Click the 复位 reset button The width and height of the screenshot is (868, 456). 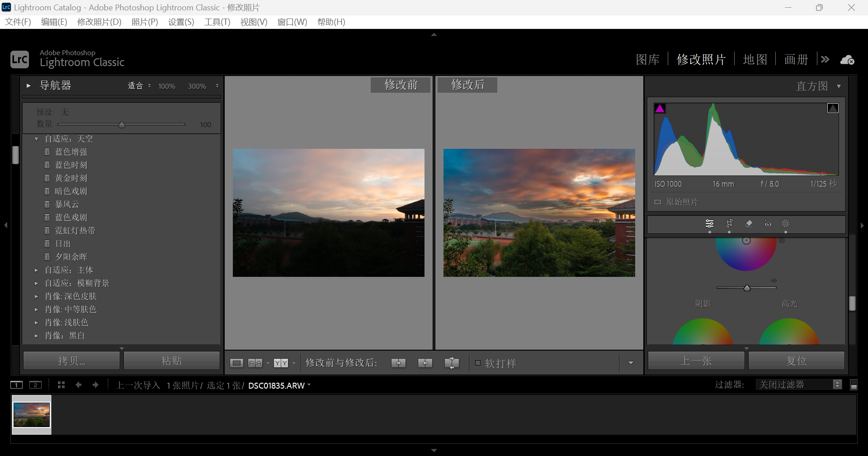click(796, 361)
